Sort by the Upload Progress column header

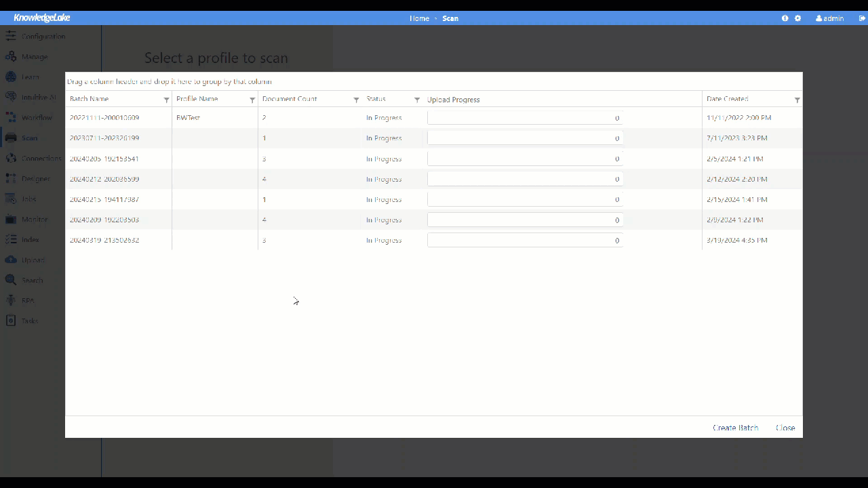453,100
